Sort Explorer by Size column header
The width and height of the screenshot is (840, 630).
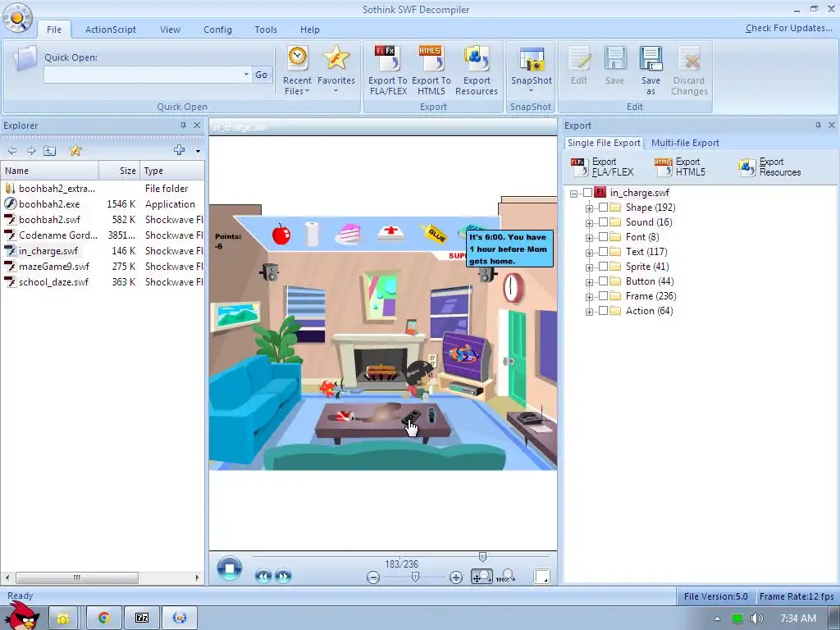coord(119,171)
